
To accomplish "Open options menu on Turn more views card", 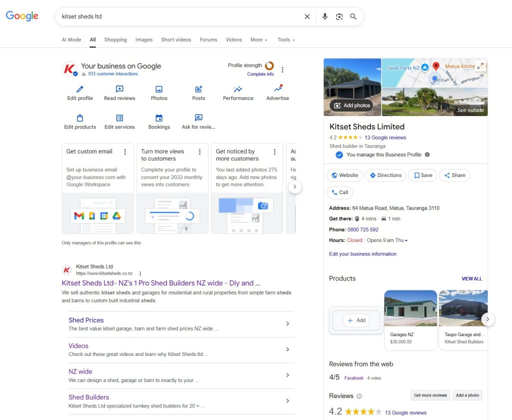I will 200,152.
